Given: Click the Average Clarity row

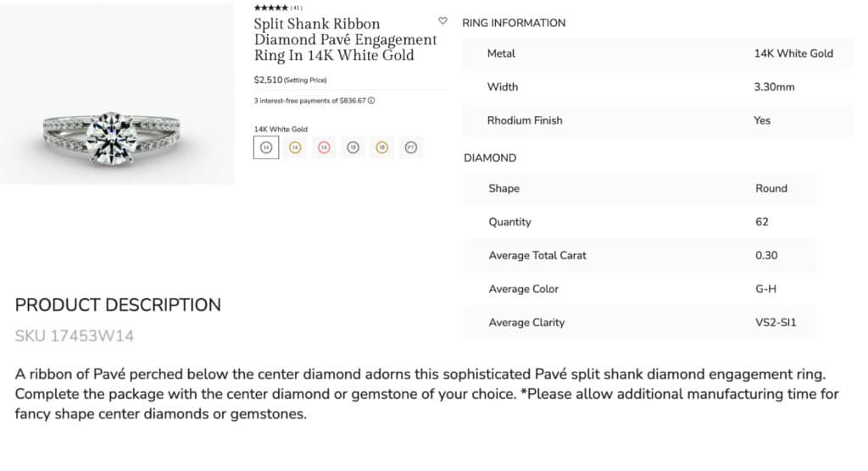Looking at the screenshot, I should coord(639,322).
